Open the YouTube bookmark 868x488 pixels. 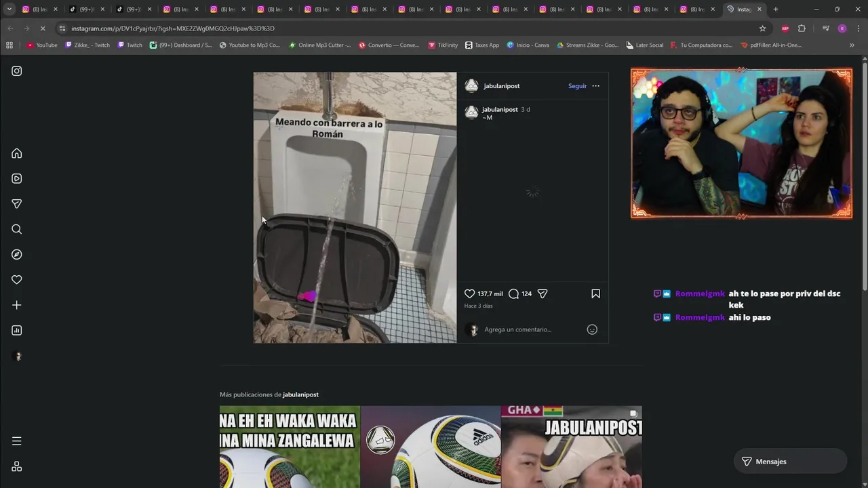pos(42,45)
